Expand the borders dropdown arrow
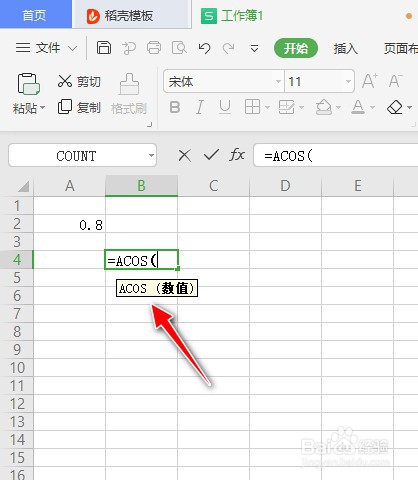The width and height of the screenshot is (418, 480). [267, 108]
